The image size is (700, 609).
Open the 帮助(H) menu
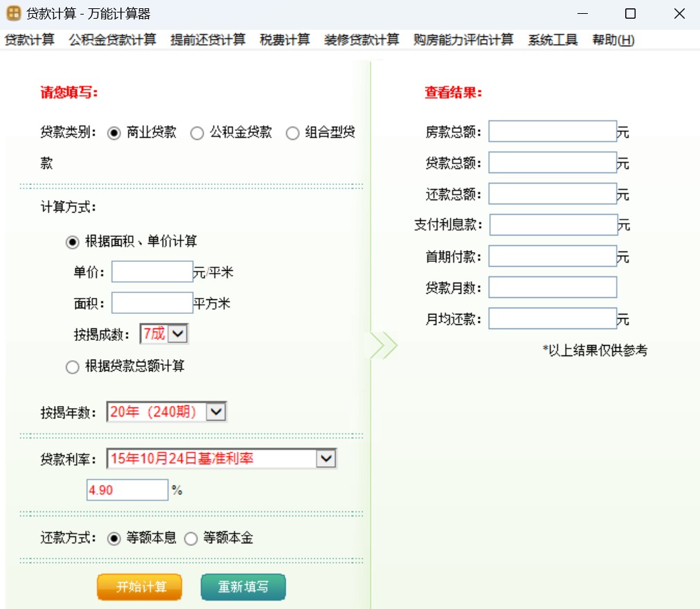point(613,40)
